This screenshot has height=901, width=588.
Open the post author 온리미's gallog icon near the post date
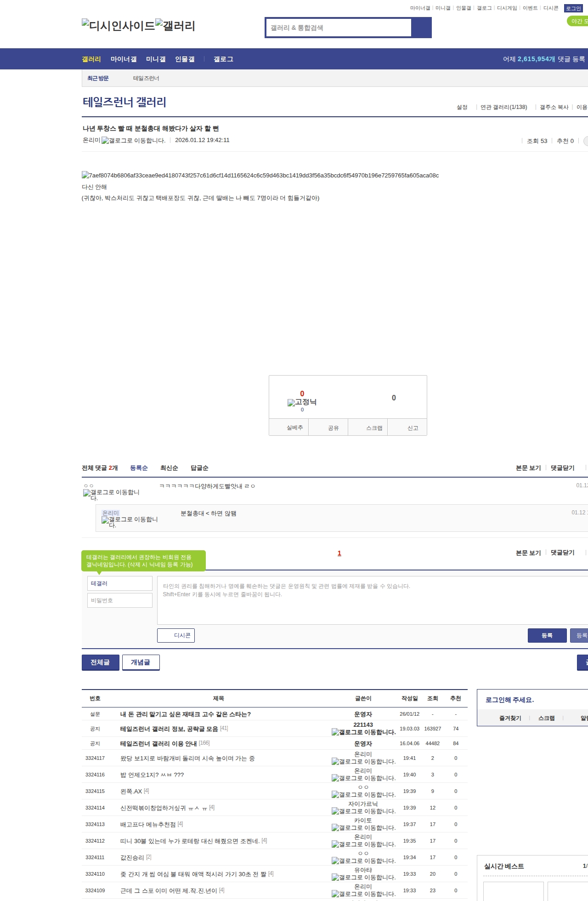134,141
